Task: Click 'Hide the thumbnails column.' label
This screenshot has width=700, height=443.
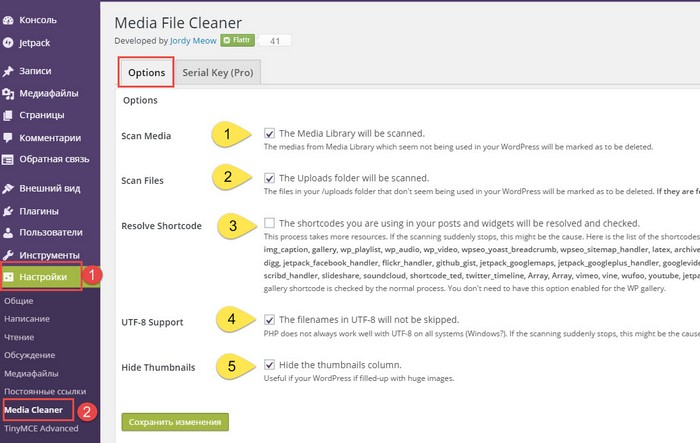Action: click(x=340, y=365)
